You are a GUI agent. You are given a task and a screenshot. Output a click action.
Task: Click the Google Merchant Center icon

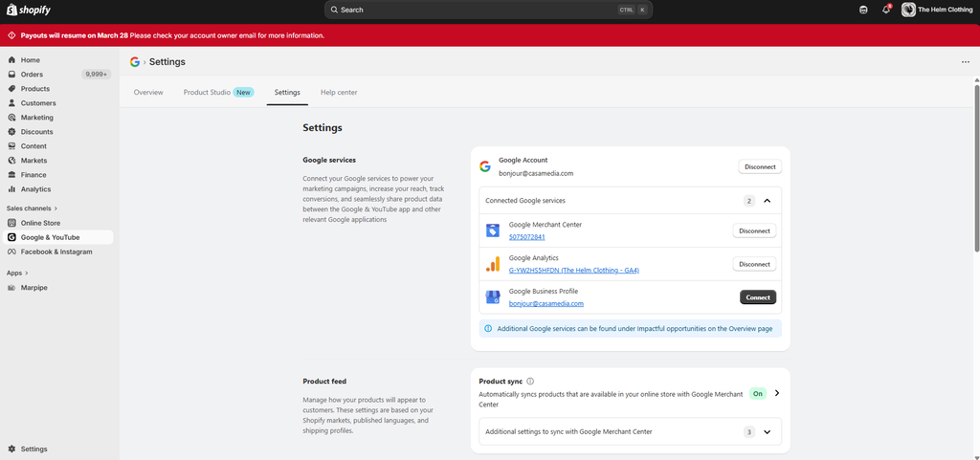pos(493,230)
